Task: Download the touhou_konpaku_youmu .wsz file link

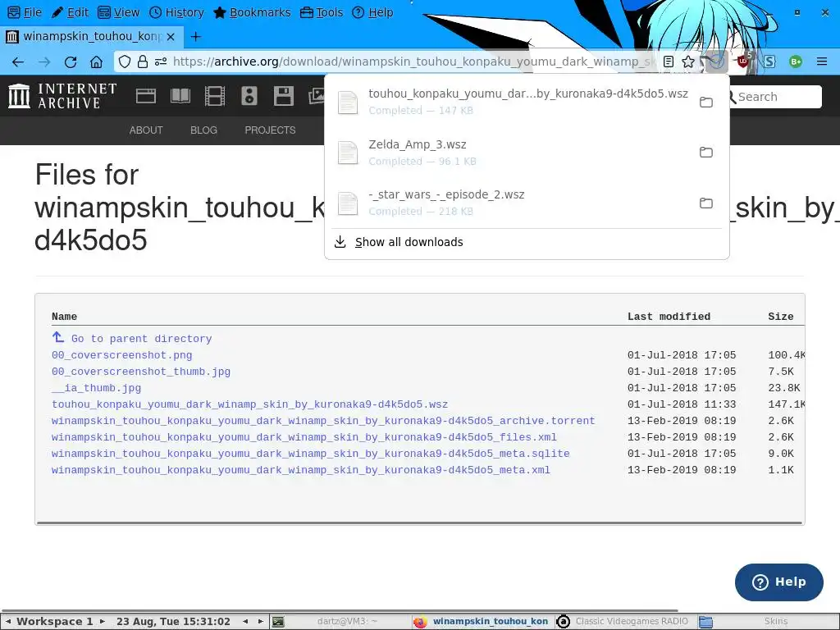Action: pos(249,404)
